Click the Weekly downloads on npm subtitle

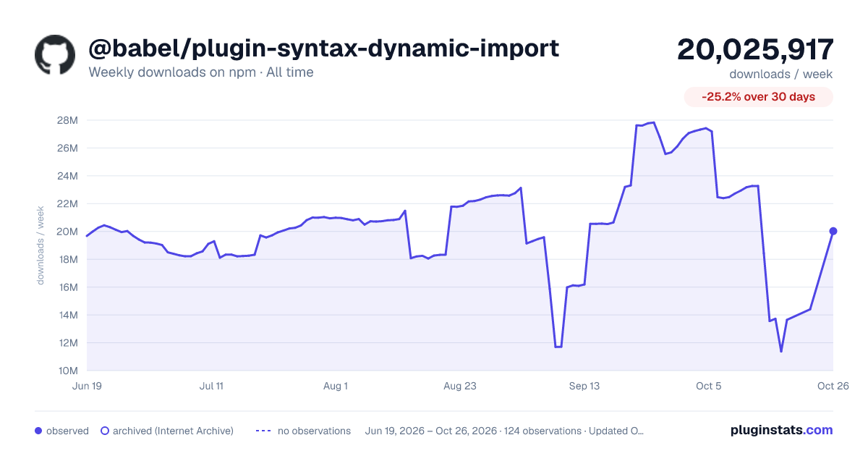pyautogui.click(x=201, y=72)
